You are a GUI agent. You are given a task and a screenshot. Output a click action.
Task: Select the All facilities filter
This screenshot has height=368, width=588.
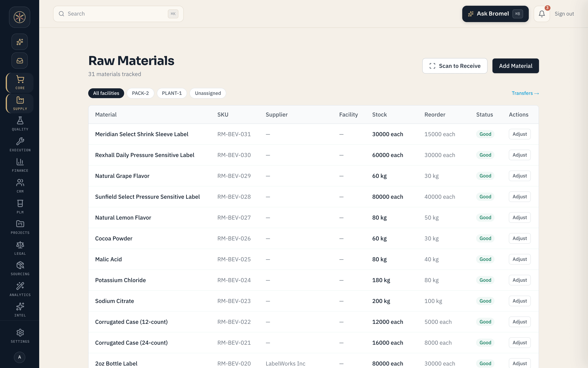point(106,93)
